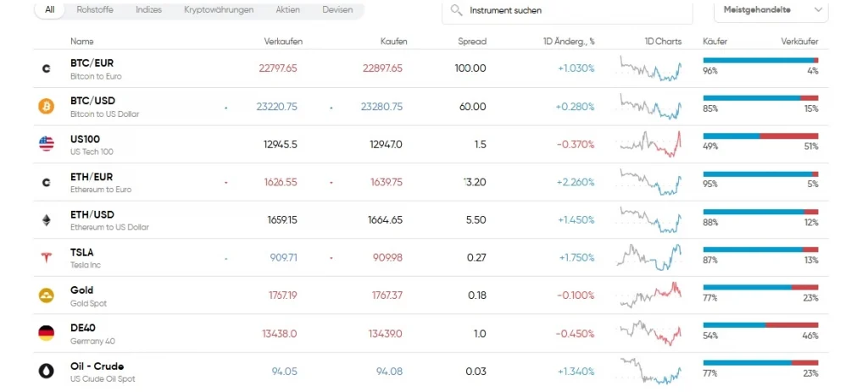
Task: Click the ETH/EUR buyer-seller sentiment bar
Action: 759,174
